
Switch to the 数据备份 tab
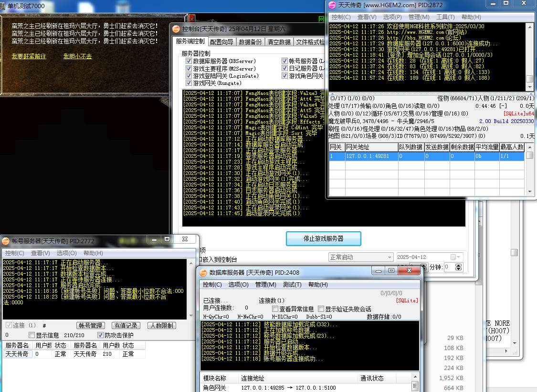pyautogui.click(x=250, y=42)
